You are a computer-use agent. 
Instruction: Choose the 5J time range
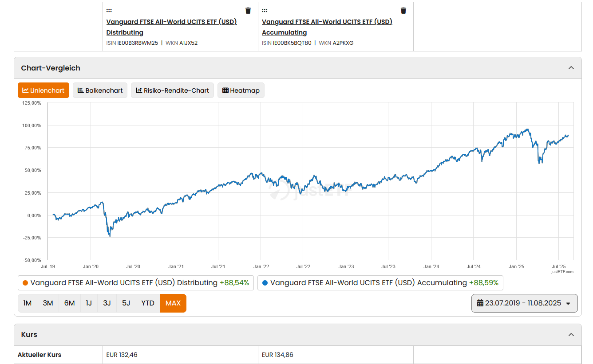(126, 303)
